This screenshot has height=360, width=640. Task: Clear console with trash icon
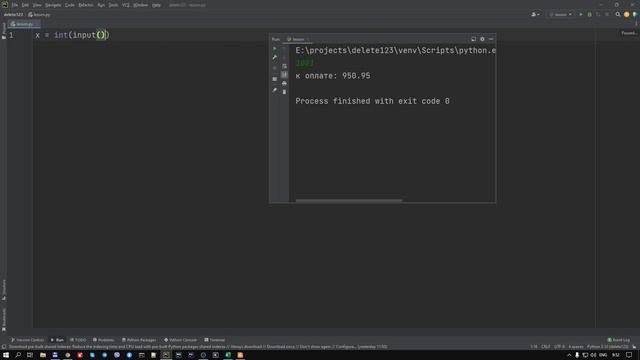[x=284, y=92]
